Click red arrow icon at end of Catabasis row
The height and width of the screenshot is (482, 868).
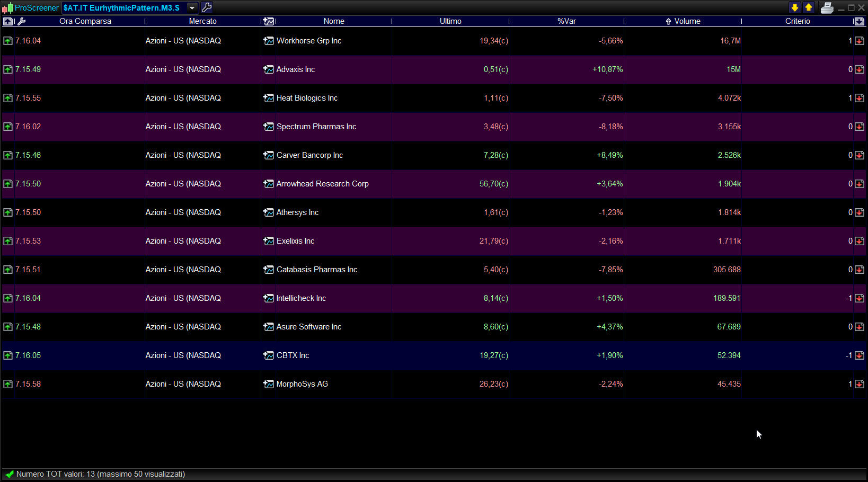coord(860,270)
